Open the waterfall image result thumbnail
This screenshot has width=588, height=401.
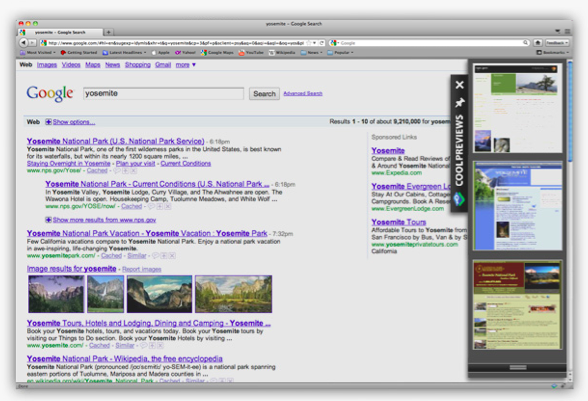105,294
